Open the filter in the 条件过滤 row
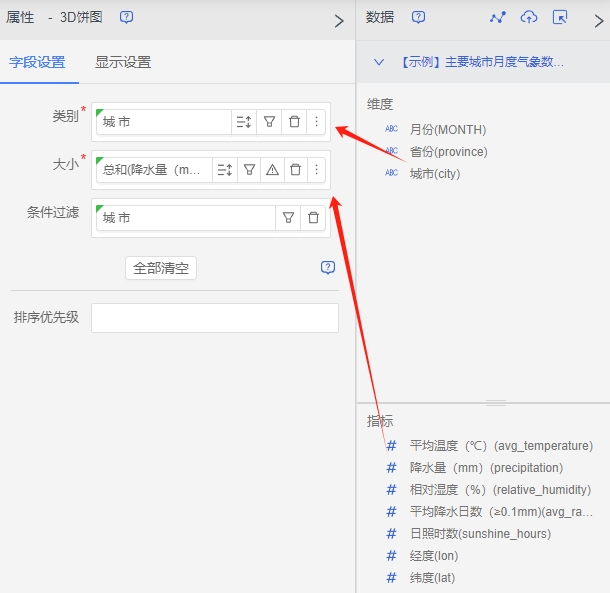610x593 pixels. tap(288, 217)
